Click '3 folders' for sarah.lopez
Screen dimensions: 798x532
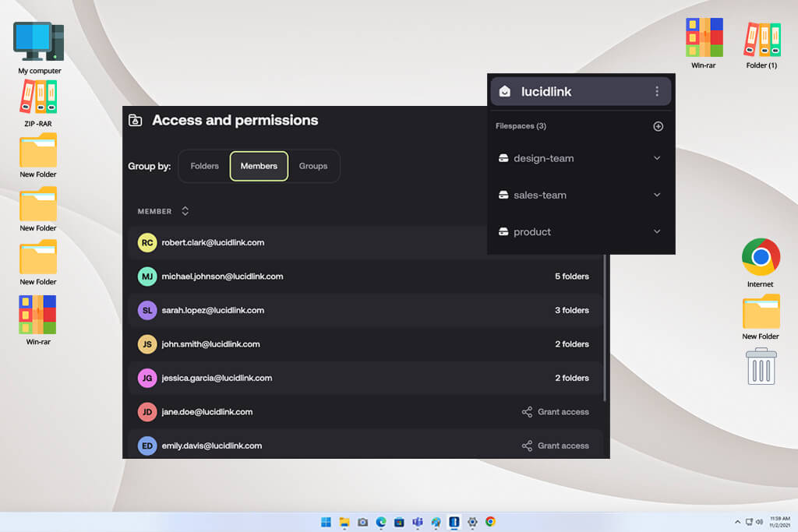pos(572,310)
